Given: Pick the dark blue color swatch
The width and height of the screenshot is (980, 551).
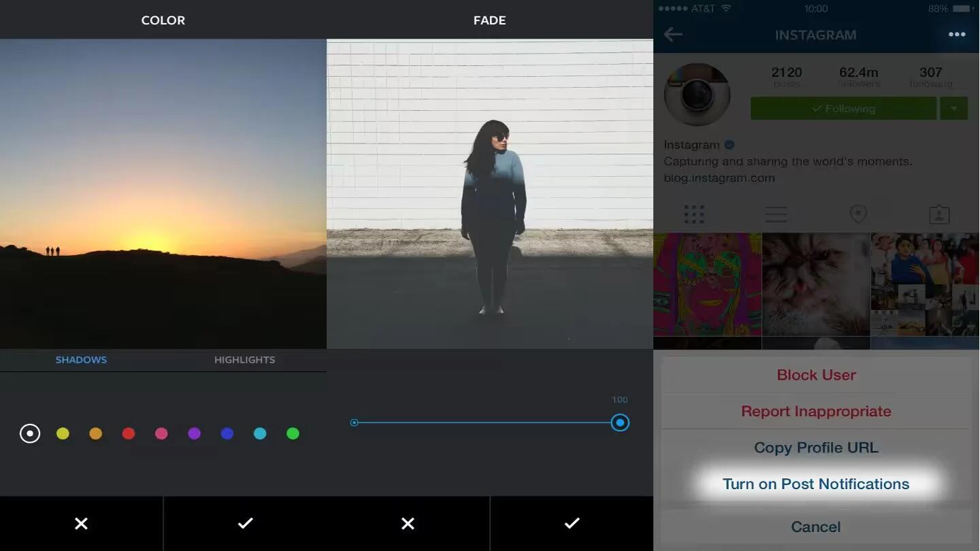Looking at the screenshot, I should [227, 433].
